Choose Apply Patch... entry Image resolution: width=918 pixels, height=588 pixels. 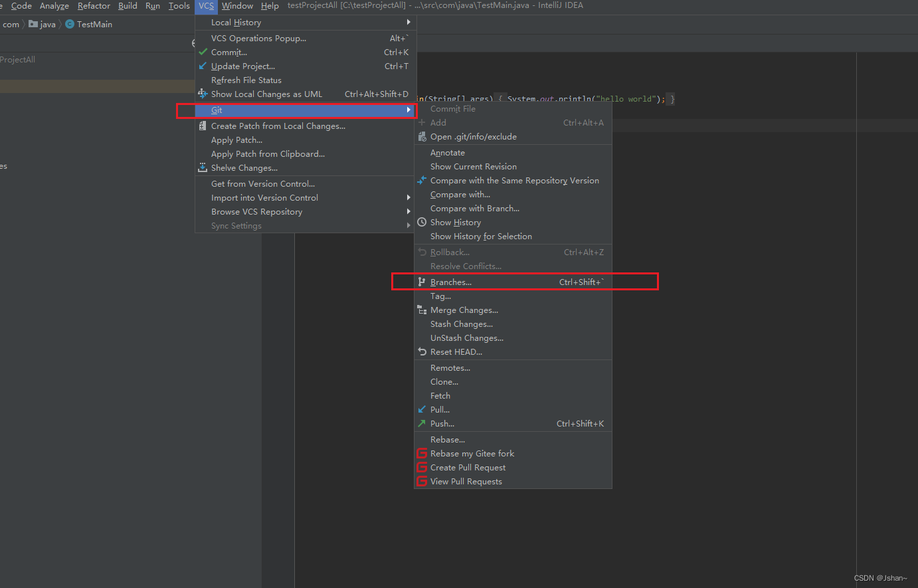pyautogui.click(x=305, y=140)
